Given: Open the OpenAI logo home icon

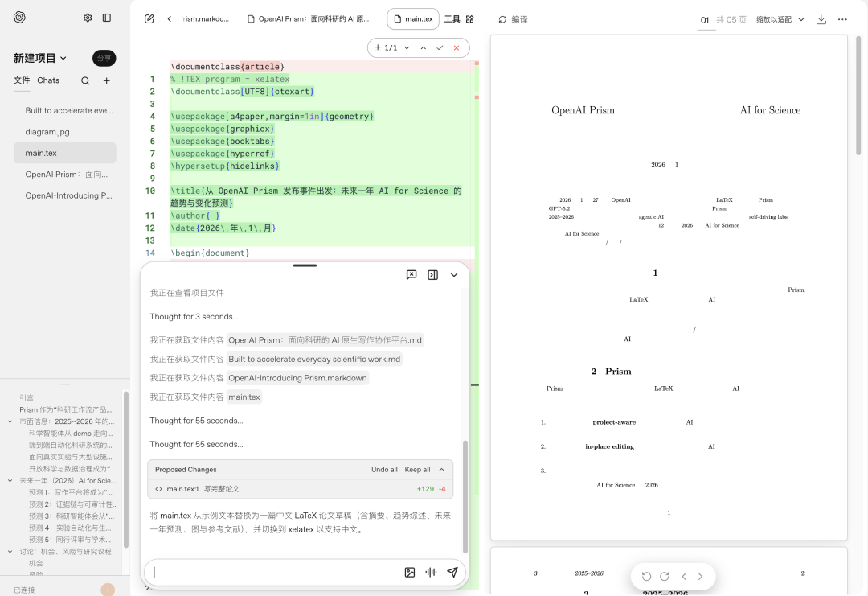Looking at the screenshot, I should point(19,17).
